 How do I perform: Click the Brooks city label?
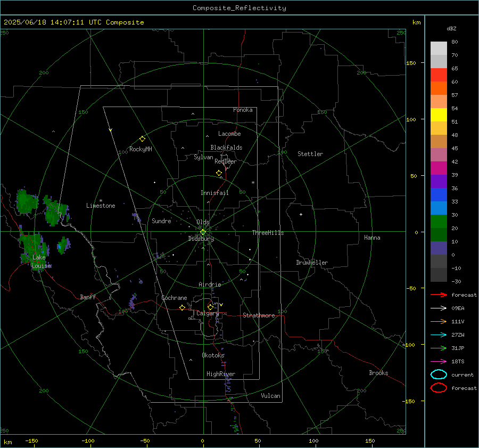point(378,373)
